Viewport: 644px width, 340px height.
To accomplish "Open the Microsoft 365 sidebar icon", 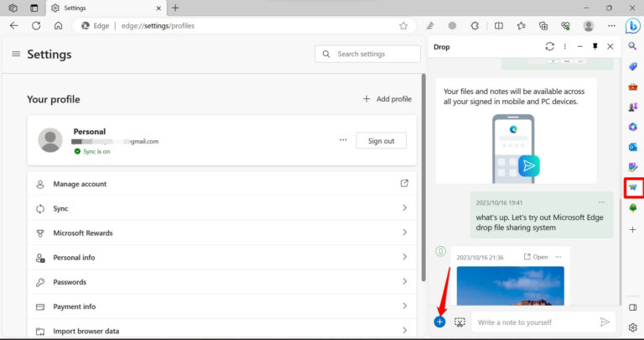I will click(633, 127).
